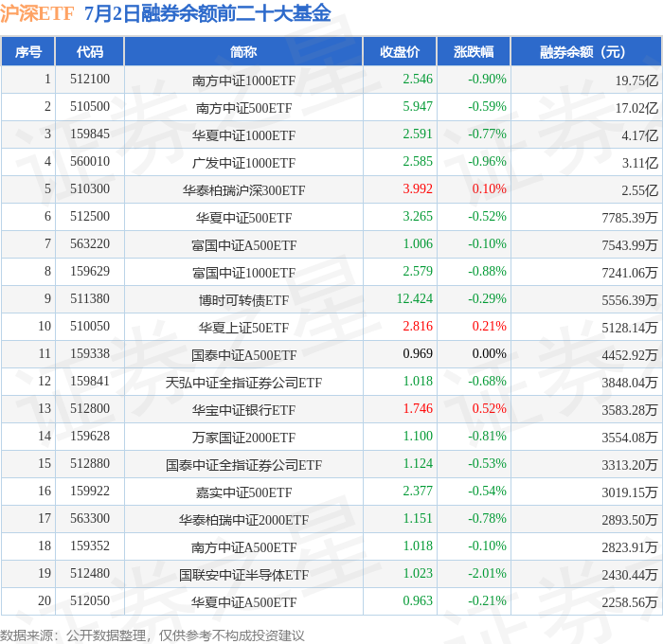663x644 pixels.
Task: Select fund code 159629
Action: [x=90, y=272]
